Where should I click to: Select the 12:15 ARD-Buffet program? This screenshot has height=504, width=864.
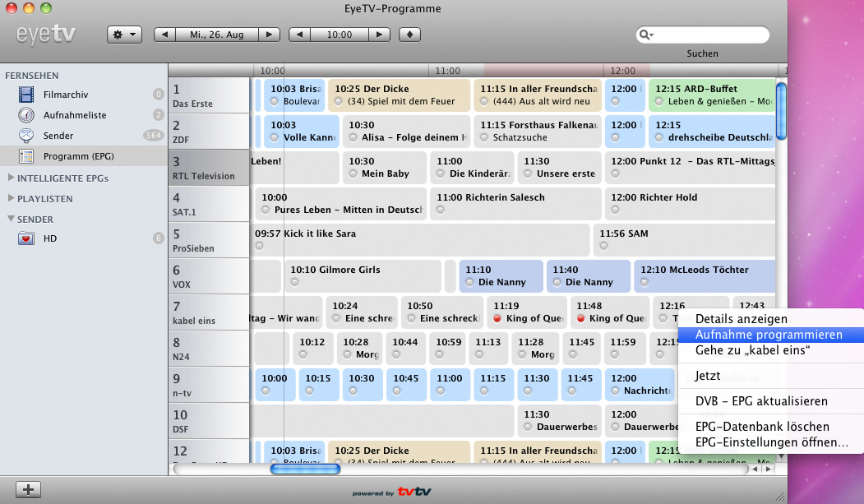[x=711, y=95]
